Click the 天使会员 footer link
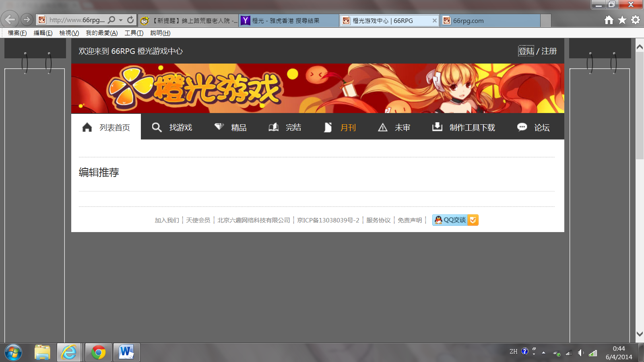 (198, 220)
